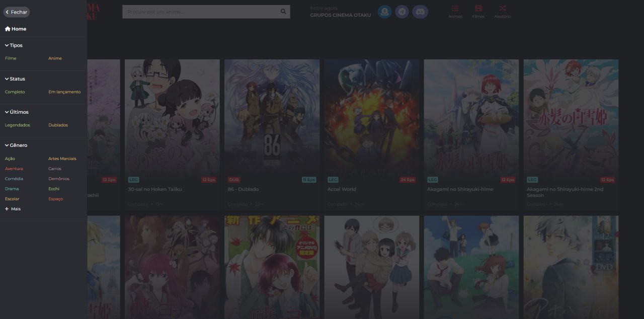Open 86 - Dublado poster
The image size is (644, 319).
(x=272, y=117)
